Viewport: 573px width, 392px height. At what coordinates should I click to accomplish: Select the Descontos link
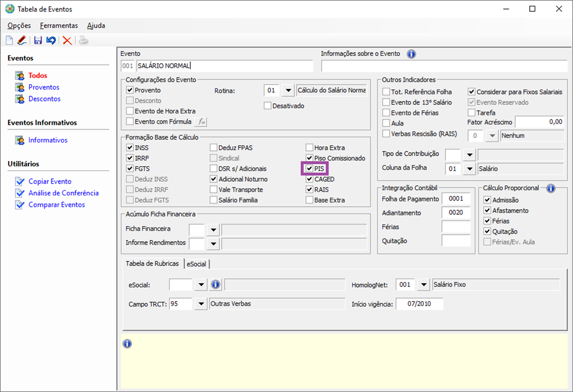click(44, 99)
